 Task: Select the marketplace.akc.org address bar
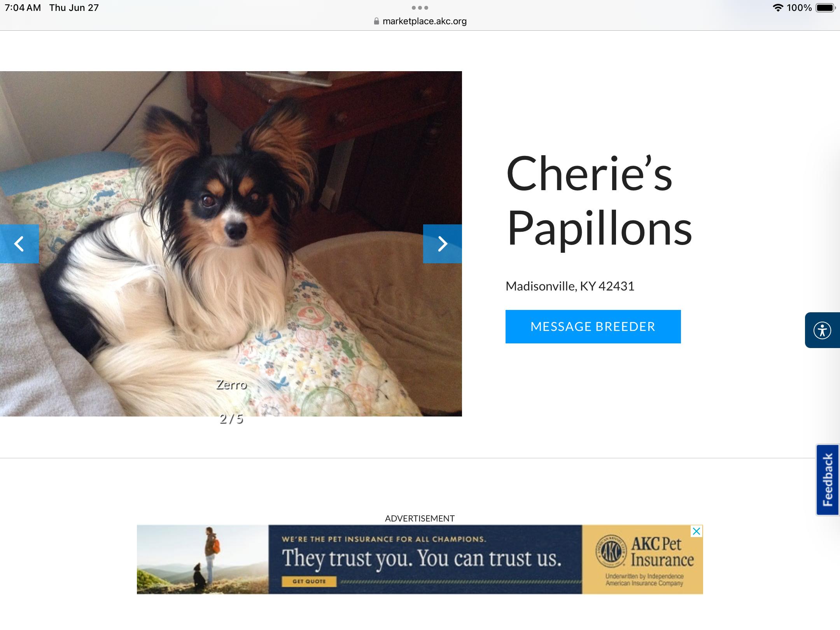click(420, 21)
